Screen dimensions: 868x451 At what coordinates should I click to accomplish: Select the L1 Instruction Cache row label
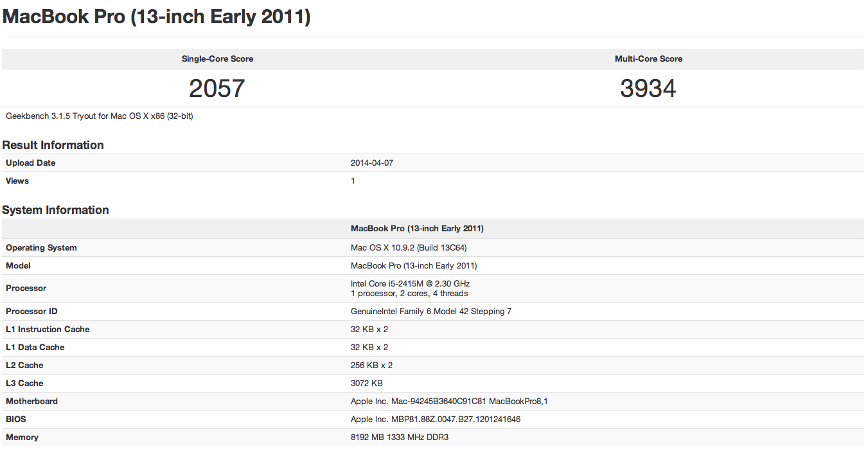coord(48,330)
